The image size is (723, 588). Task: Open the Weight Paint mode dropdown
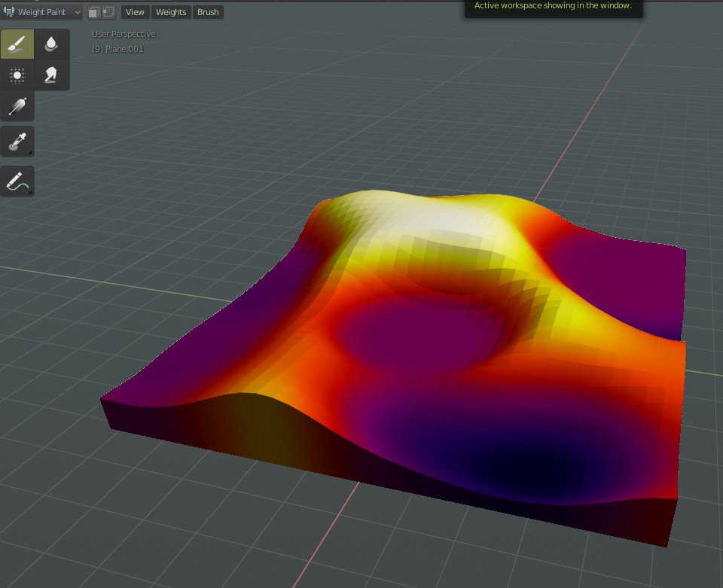(41, 13)
